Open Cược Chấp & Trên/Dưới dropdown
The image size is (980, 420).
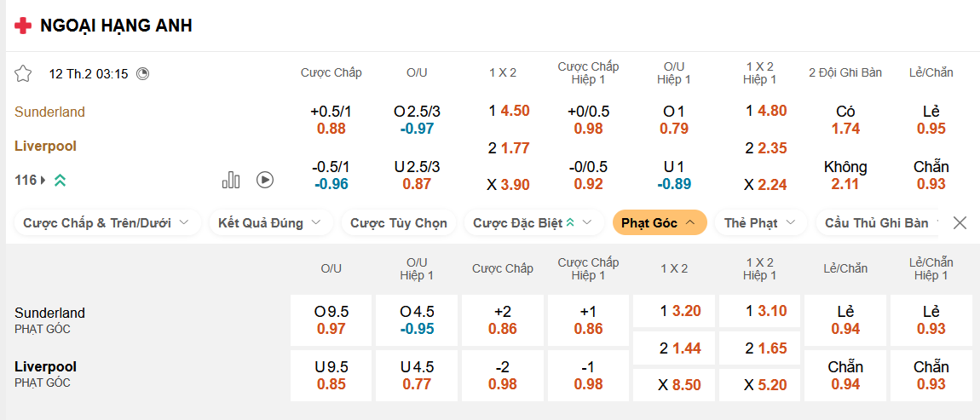click(107, 223)
